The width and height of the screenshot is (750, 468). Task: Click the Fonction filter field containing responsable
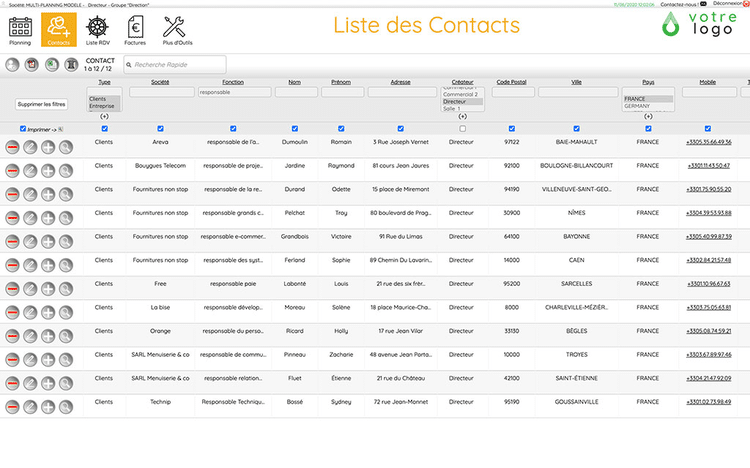pyautogui.click(x=235, y=92)
